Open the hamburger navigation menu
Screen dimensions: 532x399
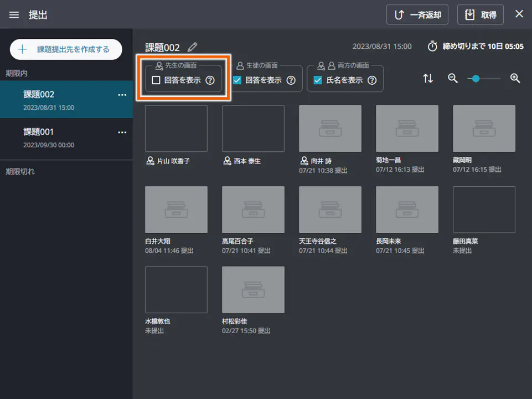click(14, 14)
